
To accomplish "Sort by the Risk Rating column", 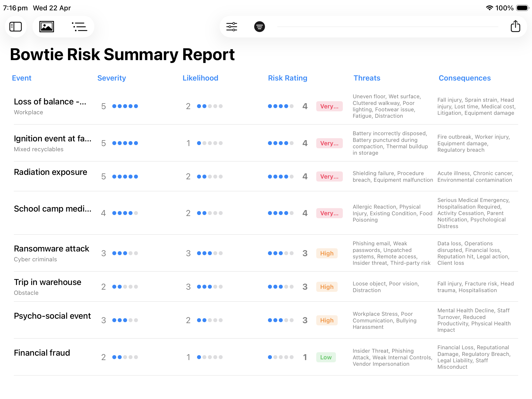I will coord(287,78).
